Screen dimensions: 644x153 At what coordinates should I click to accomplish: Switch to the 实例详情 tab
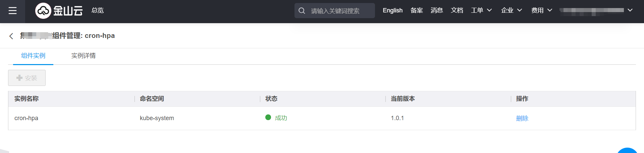(84, 56)
